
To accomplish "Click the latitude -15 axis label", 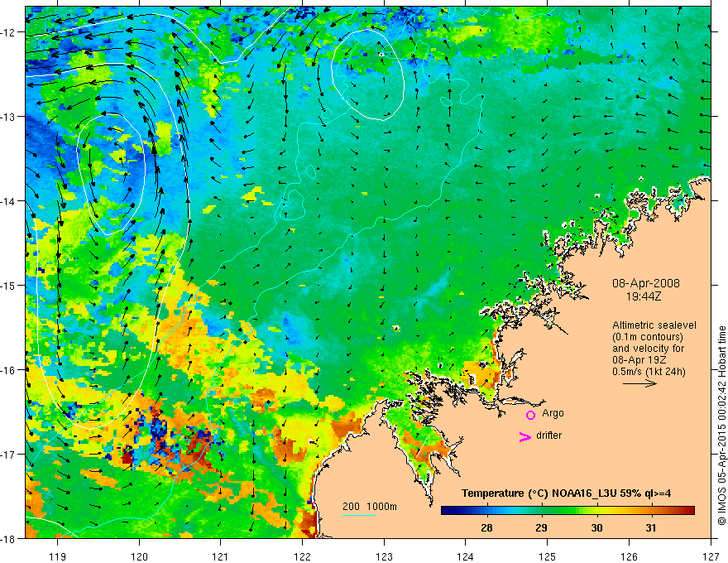I will pyautogui.click(x=8, y=285).
